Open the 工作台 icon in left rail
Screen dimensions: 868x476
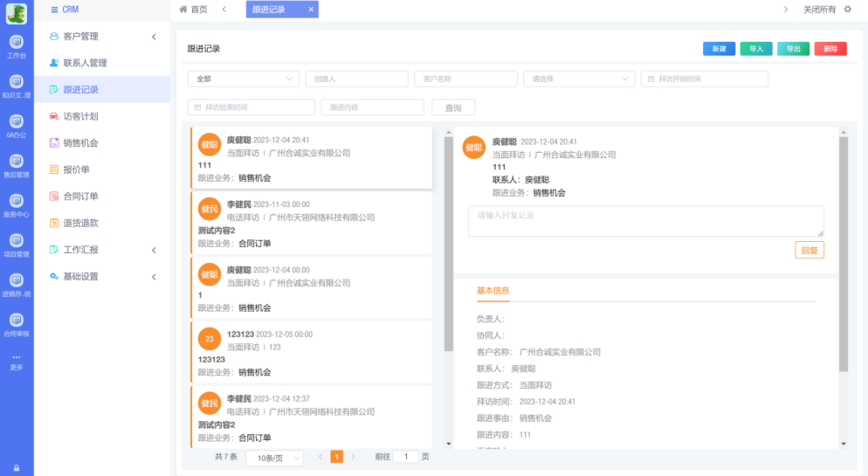tap(16, 45)
